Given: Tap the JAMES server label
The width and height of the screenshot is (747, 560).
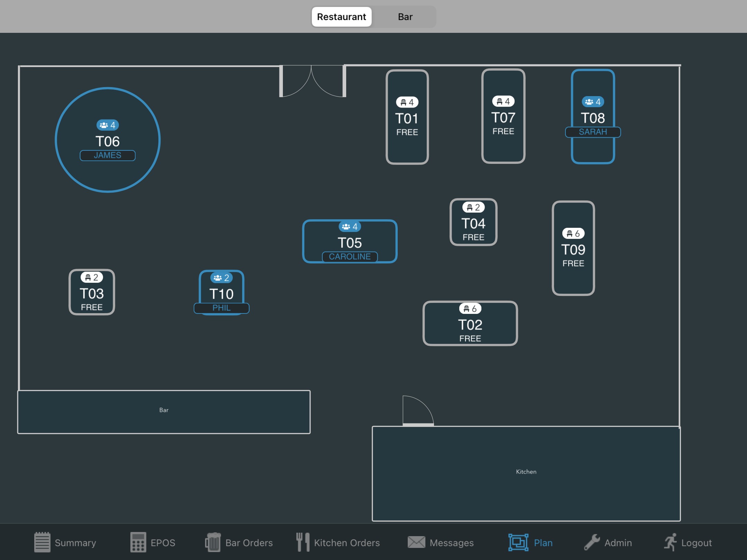Looking at the screenshot, I should 108,155.
